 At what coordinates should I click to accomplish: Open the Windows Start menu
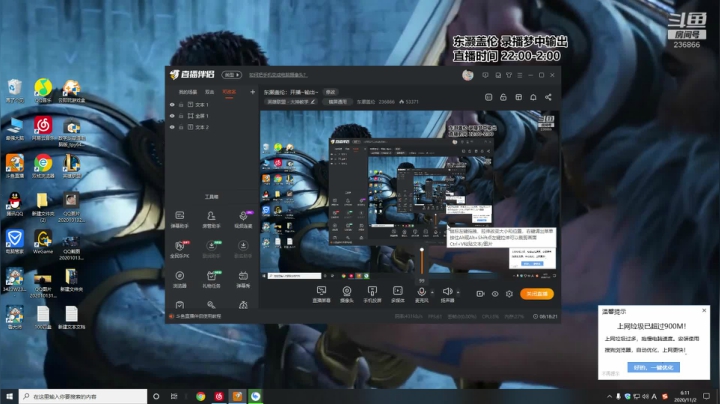[9, 396]
